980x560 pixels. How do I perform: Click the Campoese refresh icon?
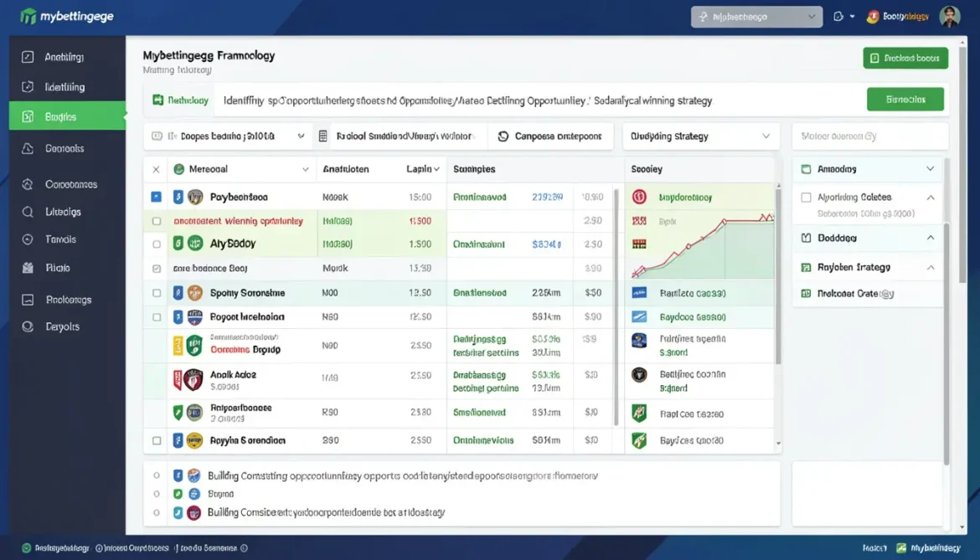pos(503,136)
